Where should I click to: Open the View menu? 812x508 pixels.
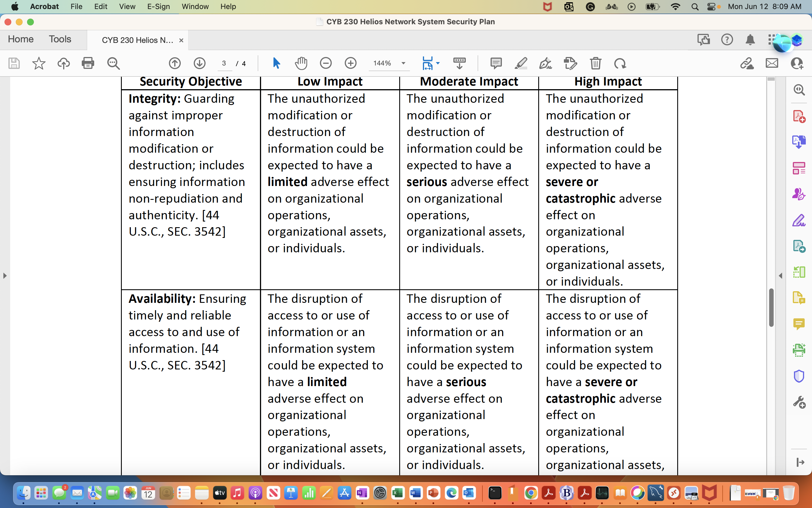127,6
